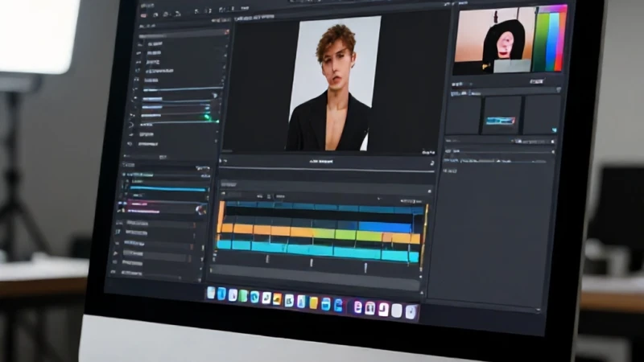Click the orange handle at the timeline's left edge
644x362 pixels.
tap(221, 216)
